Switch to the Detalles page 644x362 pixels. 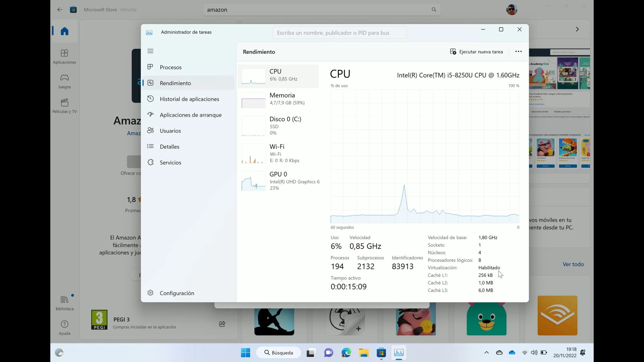pos(188,146)
